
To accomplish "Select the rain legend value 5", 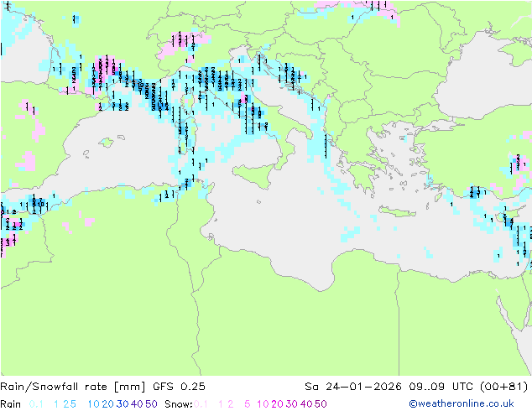I will point(73,404).
